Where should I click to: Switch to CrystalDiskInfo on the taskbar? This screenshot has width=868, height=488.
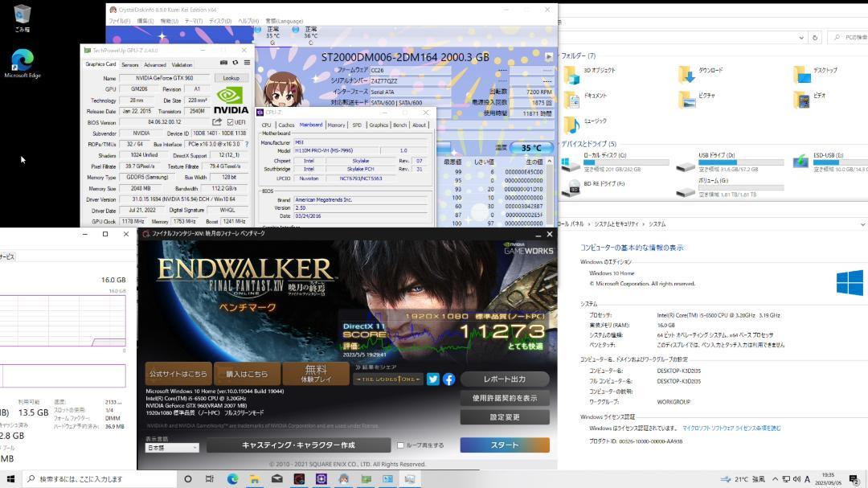[343, 479]
